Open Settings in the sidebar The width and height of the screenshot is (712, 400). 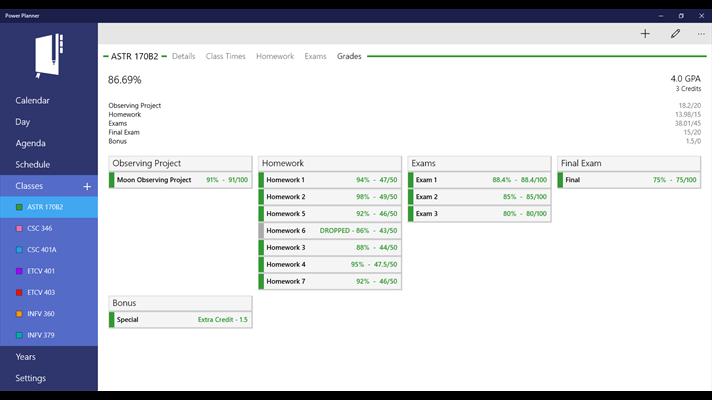point(30,378)
